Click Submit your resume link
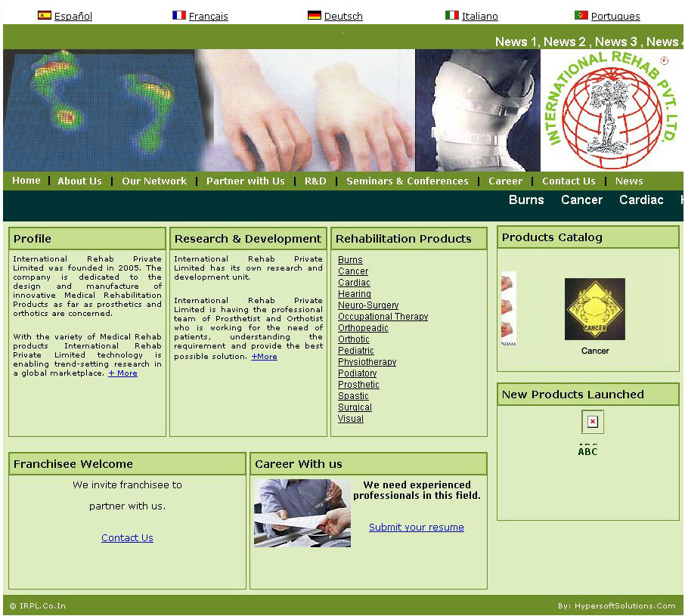 point(416,528)
